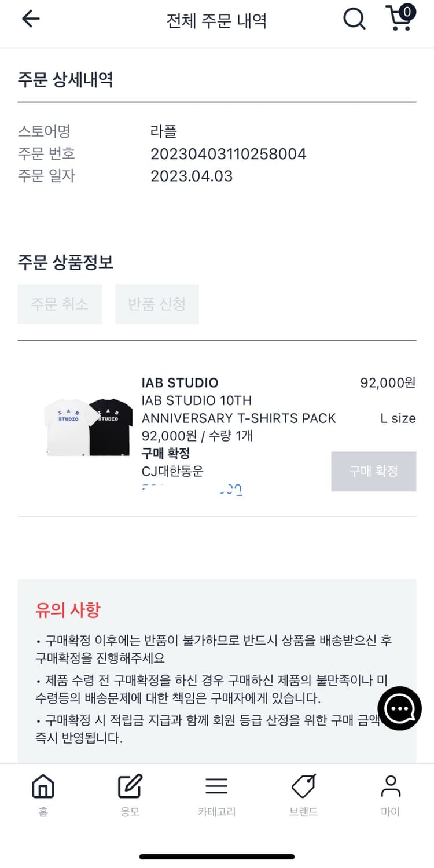
Task: Tap the back arrow icon
Action: coord(31,20)
